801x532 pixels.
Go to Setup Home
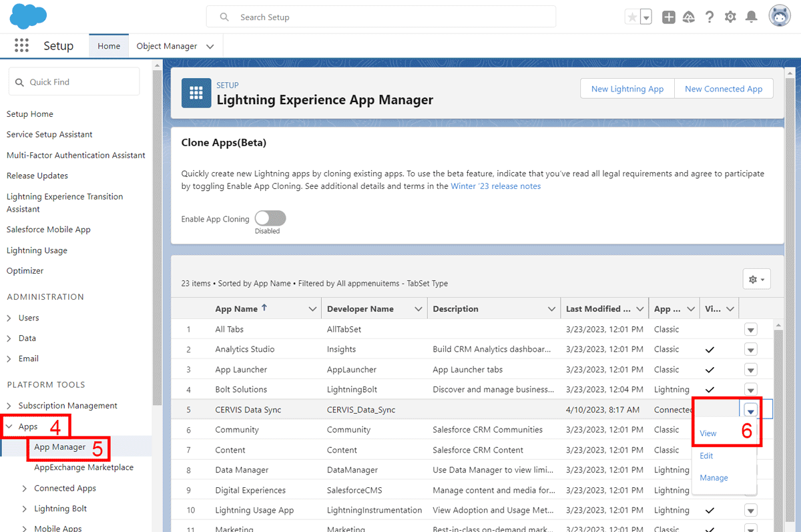30,114
